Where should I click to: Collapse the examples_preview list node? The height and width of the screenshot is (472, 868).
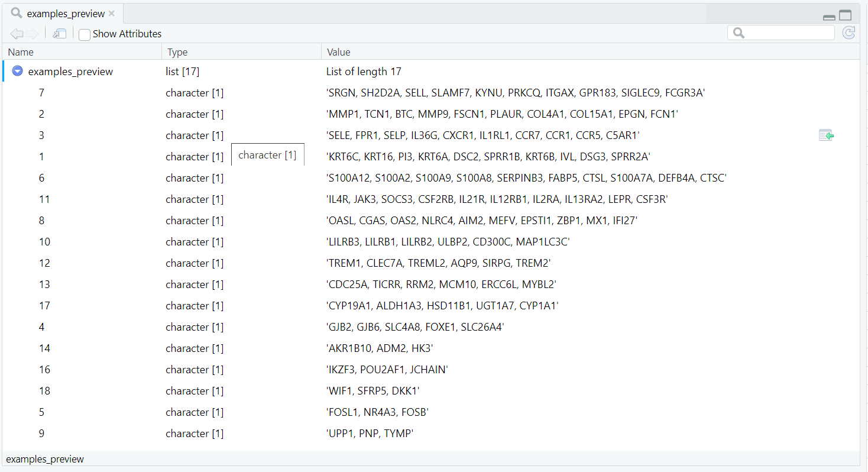coord(18,72)
